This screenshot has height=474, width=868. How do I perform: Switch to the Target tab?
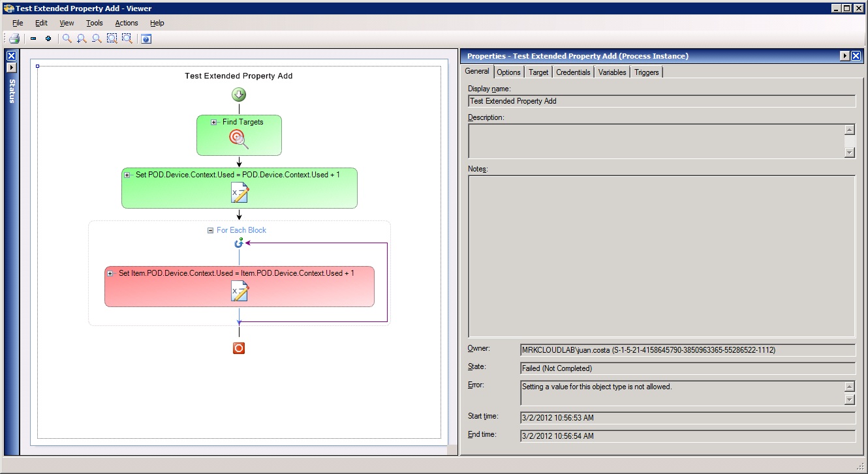(x=538, y=72)
